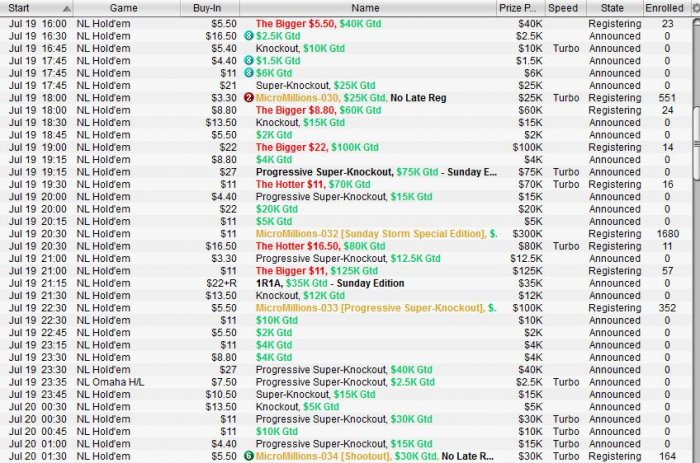Click the $300K prize pool value
The height and width of the screenshot is (463, 700).
click(527, 234)
